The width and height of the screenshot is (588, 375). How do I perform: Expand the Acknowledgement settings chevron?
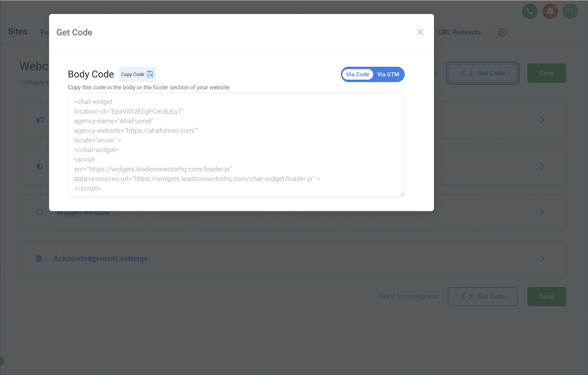click(x=542, y=258)
